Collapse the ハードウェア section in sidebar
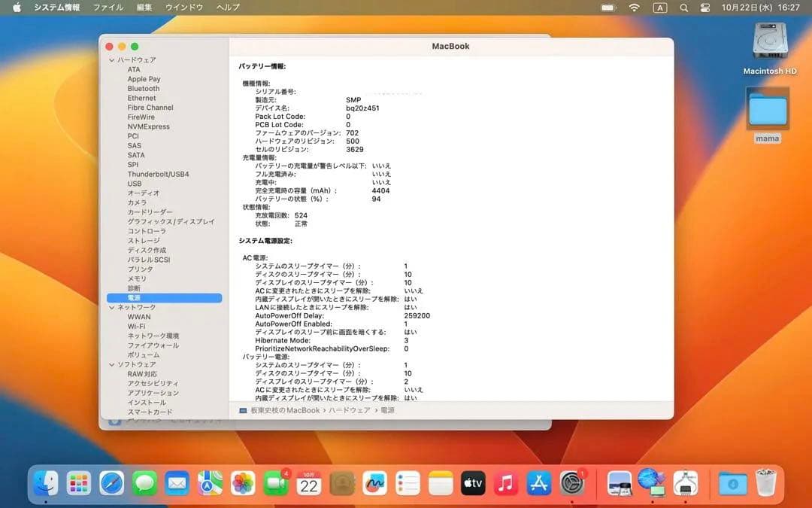The width and height of the screenshot is (812, 508). pyautogui.click(x=111, y=59)
